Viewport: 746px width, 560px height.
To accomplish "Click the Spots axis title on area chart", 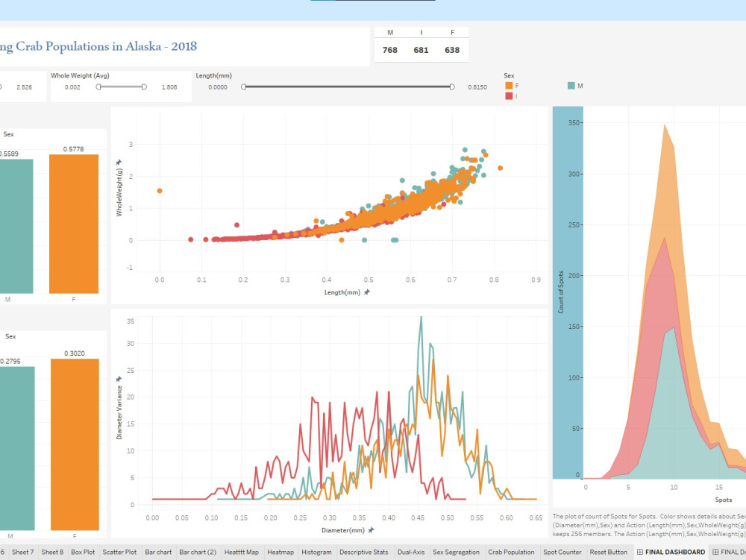I will [x=723, y=500].
